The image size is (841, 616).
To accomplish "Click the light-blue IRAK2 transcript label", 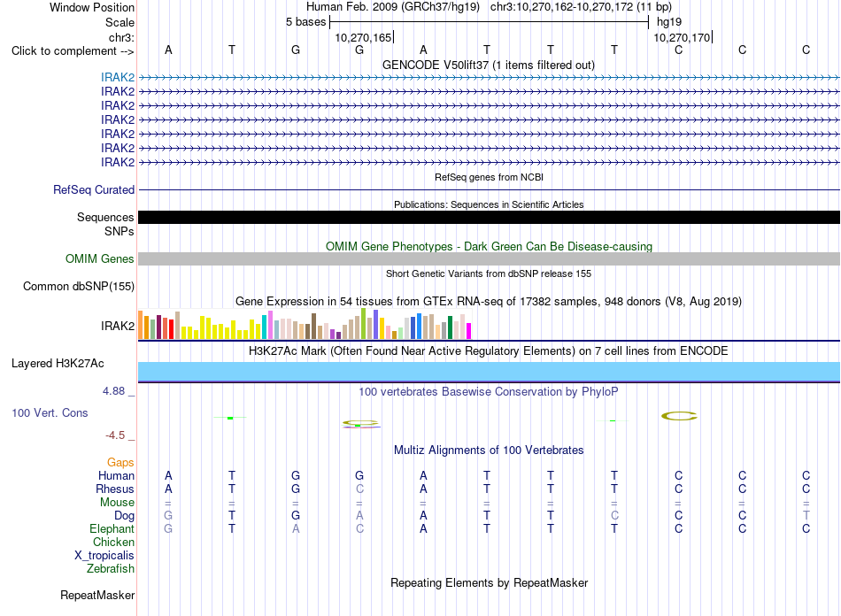I will 118,78.
